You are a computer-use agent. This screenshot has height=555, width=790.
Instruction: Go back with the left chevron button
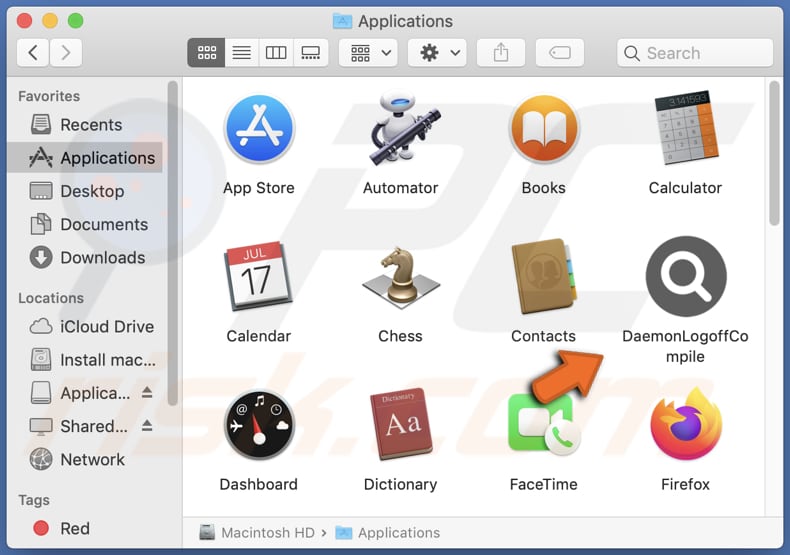click(33, 52)
